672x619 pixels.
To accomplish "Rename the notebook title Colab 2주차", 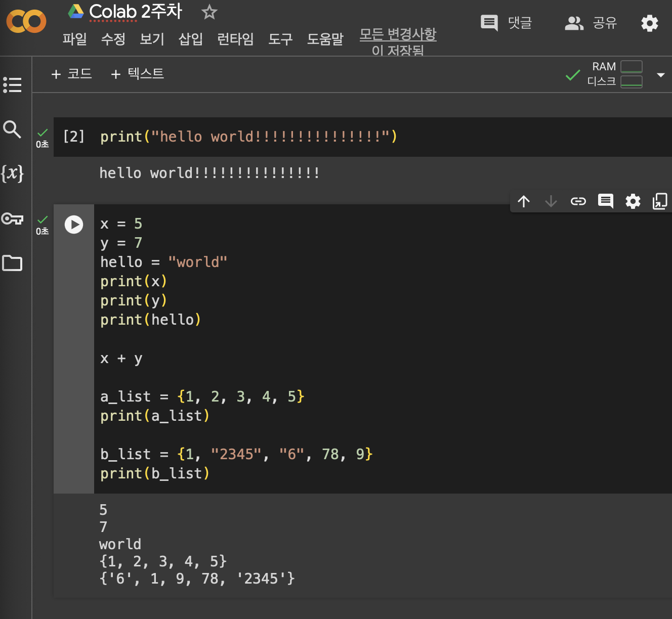I will (135, 12).
